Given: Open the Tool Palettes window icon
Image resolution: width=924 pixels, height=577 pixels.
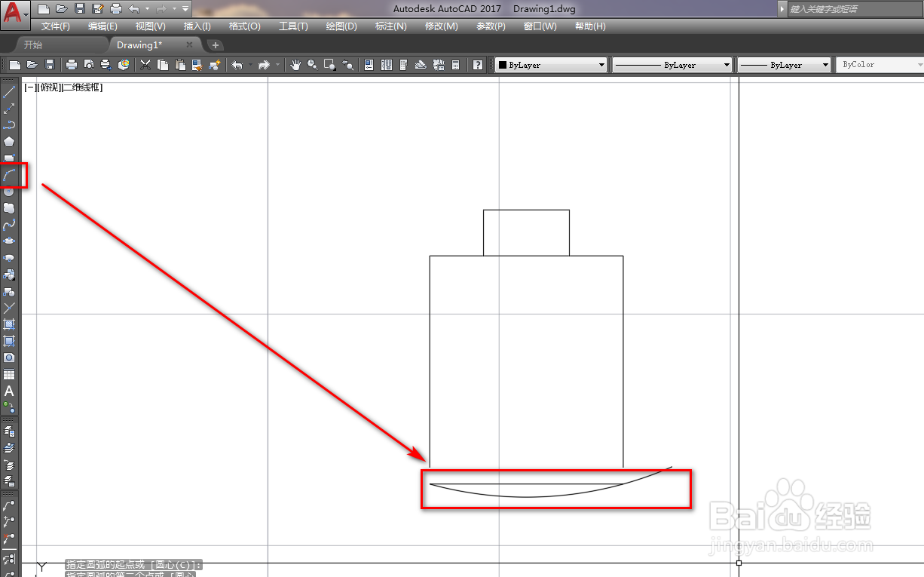Looking at the screenshot, I should coord(404,65).
